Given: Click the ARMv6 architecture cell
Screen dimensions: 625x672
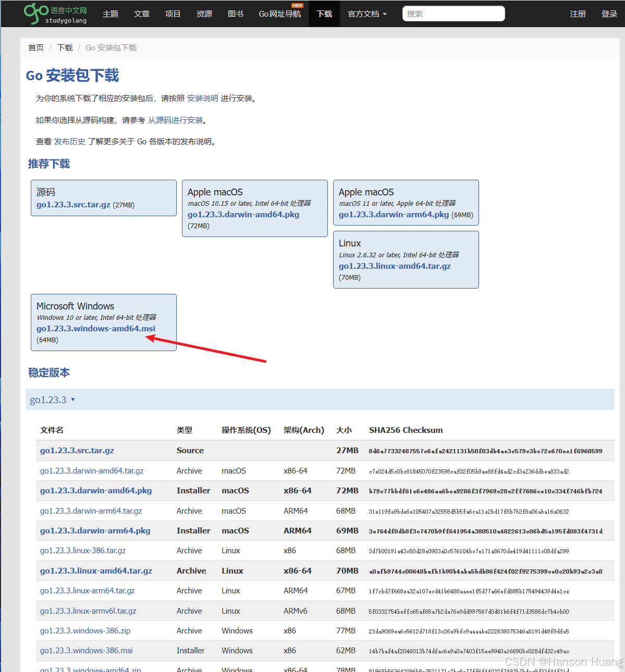Looking at the screenshot, I should point(296,611).
